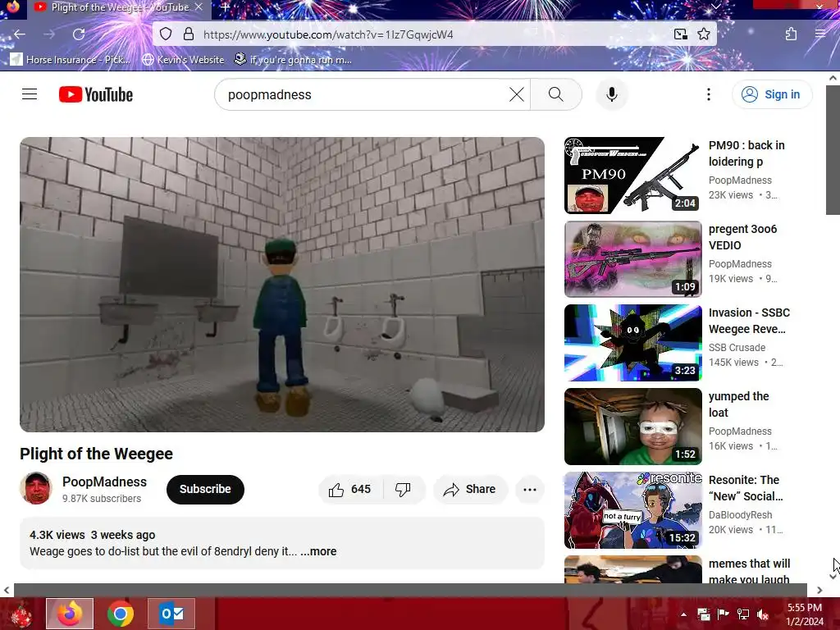
Task: Open Outlook from taskbar
Action: [x=171, y=614]
